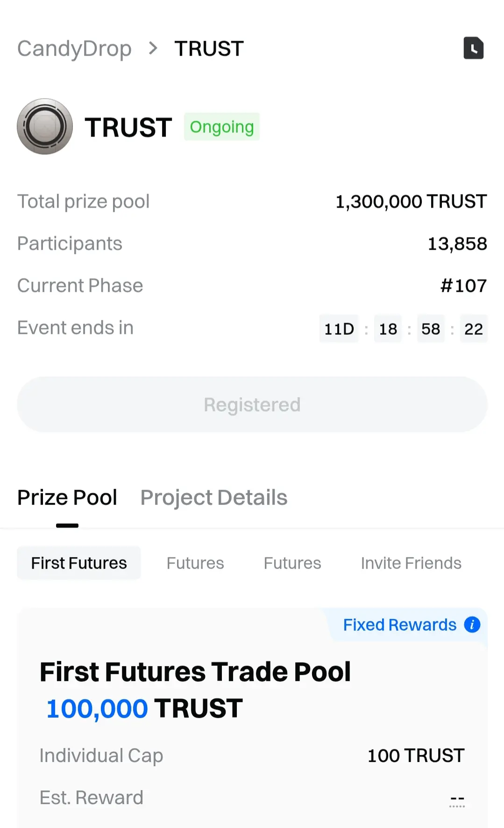This screenshot has width=504, height=828.
Task: Click the Fixed Rewards label
Action: (399, 625)
